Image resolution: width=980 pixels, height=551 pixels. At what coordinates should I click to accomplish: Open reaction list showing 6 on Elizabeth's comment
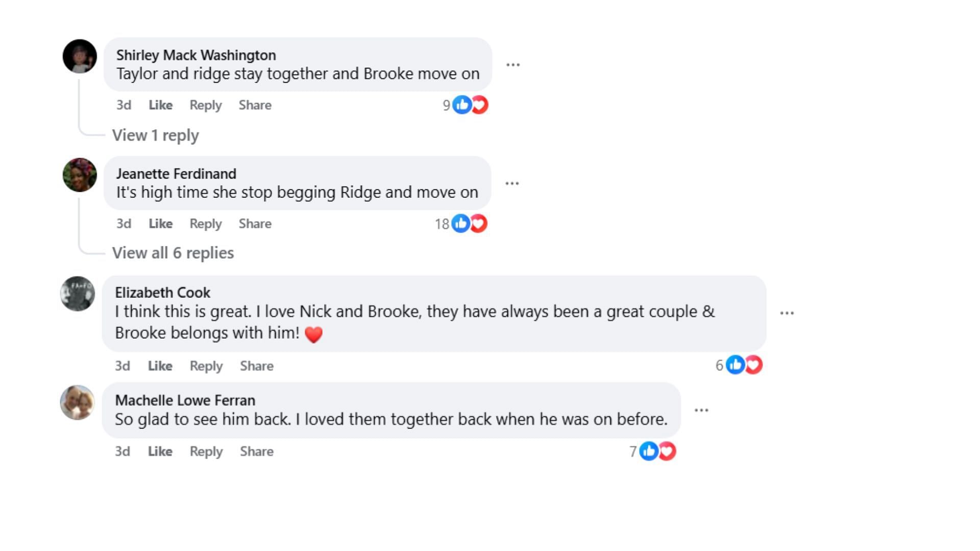[739, 365]
